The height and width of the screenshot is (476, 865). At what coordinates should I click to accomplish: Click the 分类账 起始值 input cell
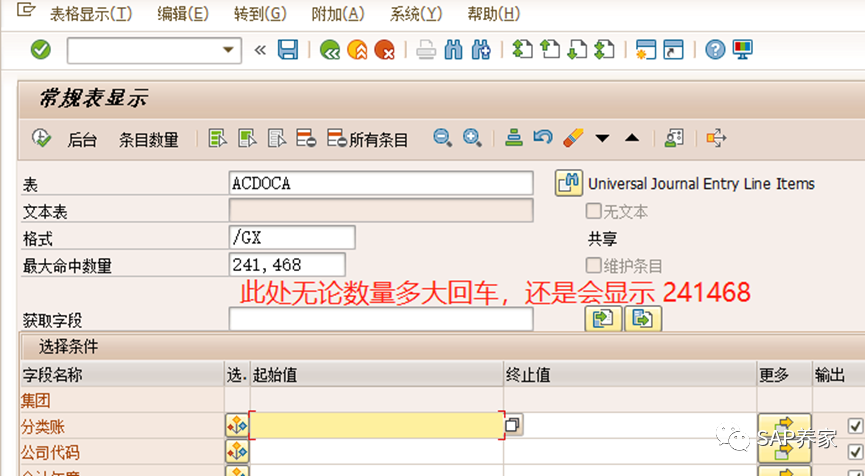tap(377, 426)
